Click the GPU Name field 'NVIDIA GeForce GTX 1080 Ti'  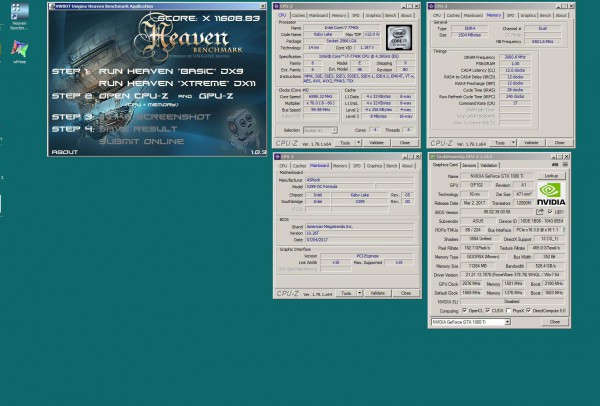coord(496,176)
